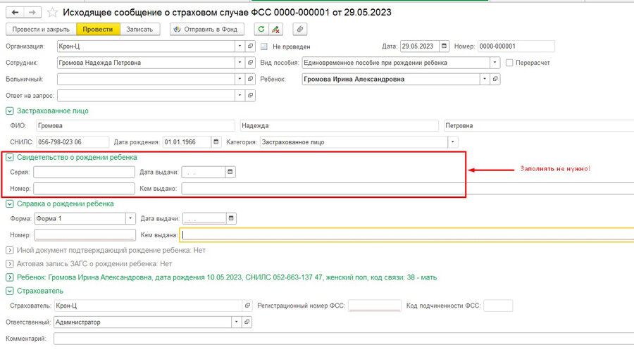Open the Организация dropdown list
The height and width of the screenshot is (364, 634).
tap(240, 46)
